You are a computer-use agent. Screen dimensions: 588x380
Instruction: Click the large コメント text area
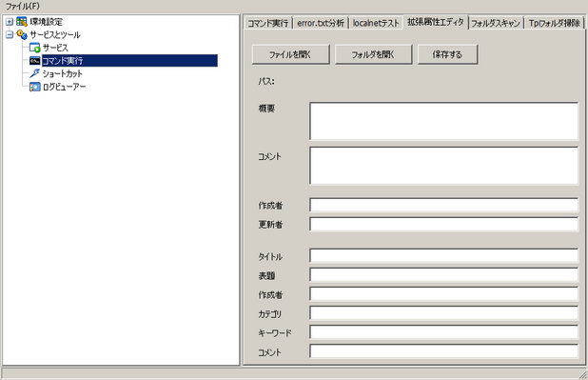pyautogui.click(x=444, y=166)
